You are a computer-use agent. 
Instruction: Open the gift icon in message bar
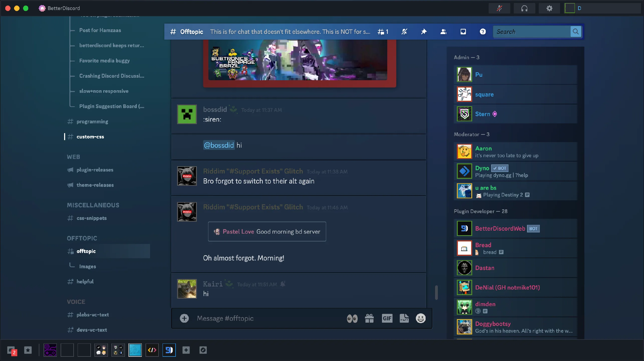pyautogui.click(x=369, y=318)
